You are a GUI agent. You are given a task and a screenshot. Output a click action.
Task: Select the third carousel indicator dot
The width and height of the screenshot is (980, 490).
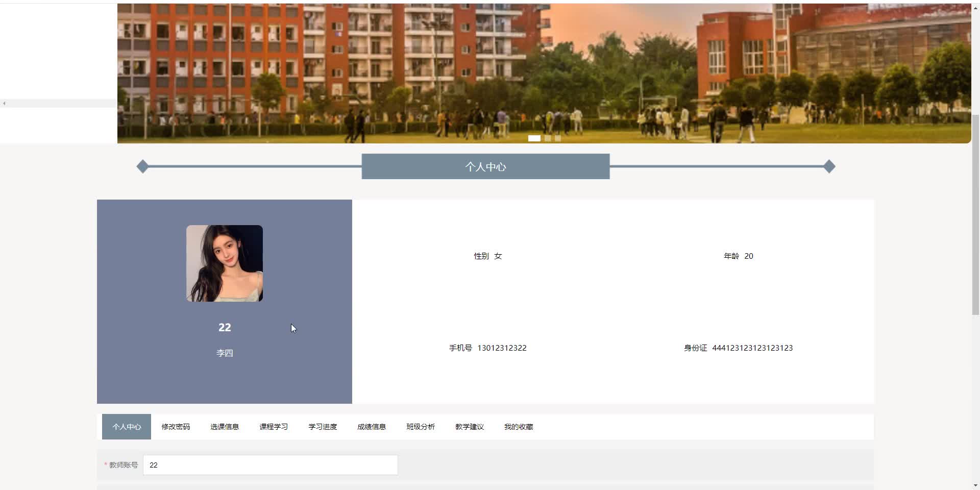(557, 138)
